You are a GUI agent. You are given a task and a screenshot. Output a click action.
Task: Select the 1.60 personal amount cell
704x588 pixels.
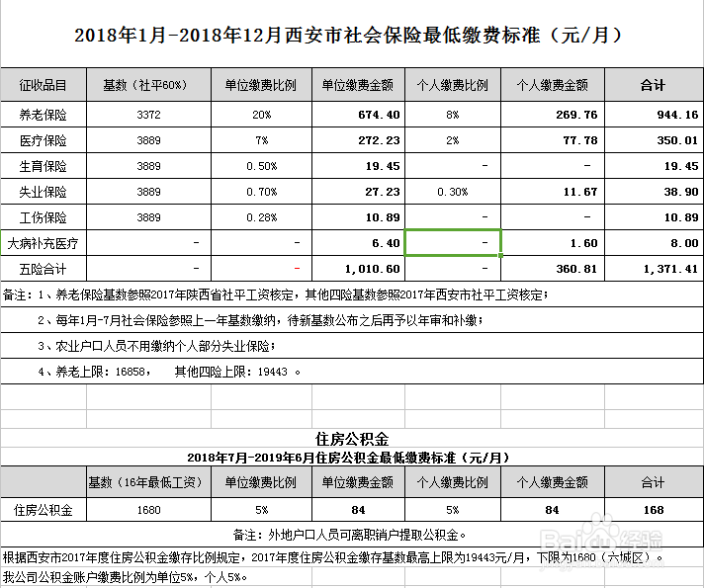coord(553,243)
